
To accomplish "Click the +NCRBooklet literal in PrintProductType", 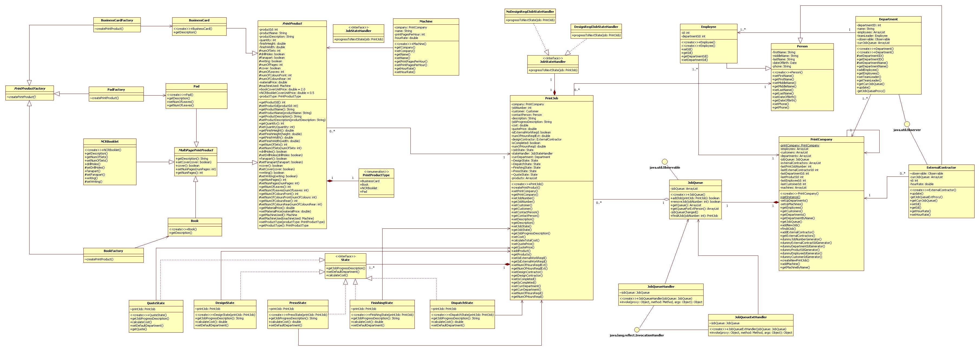I will pos(368,188).
